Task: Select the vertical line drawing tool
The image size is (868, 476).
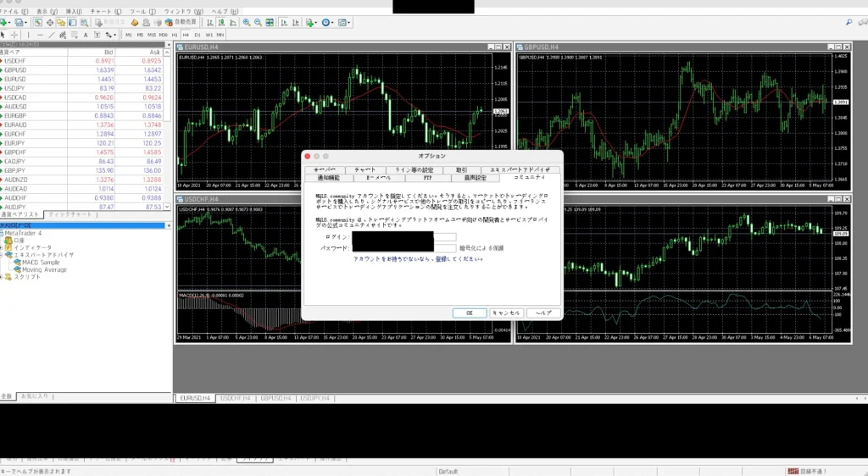Action: point(28,35)
